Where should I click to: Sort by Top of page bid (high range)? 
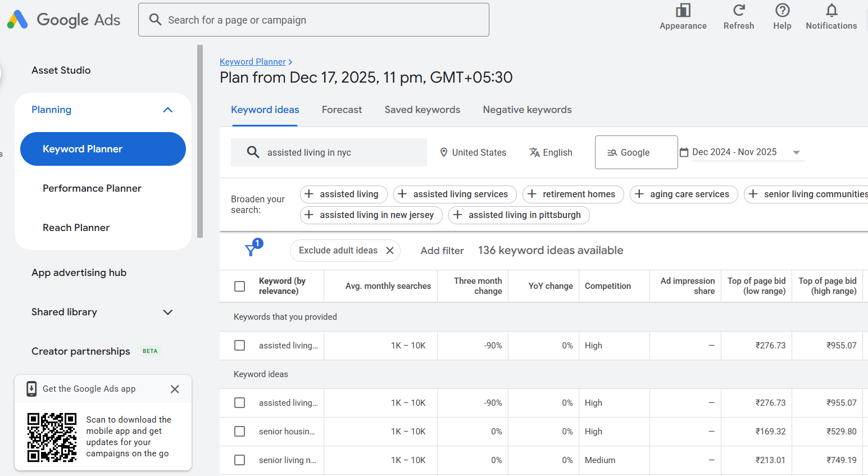click(828, 286)
